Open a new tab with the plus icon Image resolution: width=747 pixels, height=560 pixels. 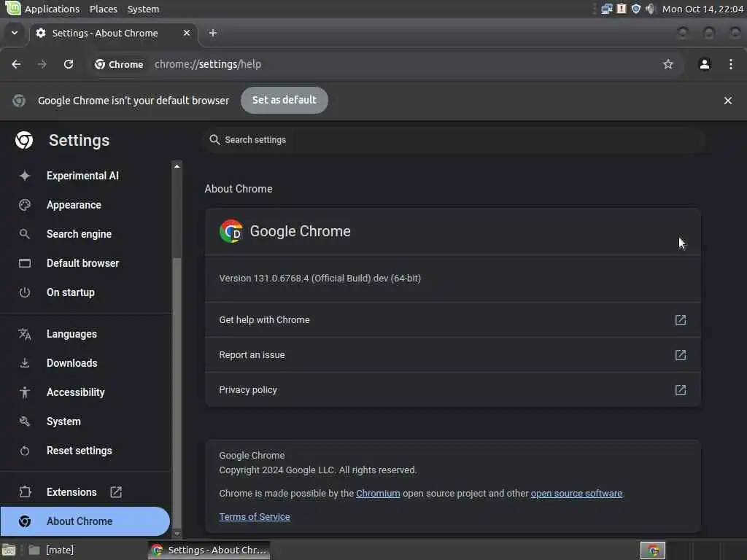point(213,33)
